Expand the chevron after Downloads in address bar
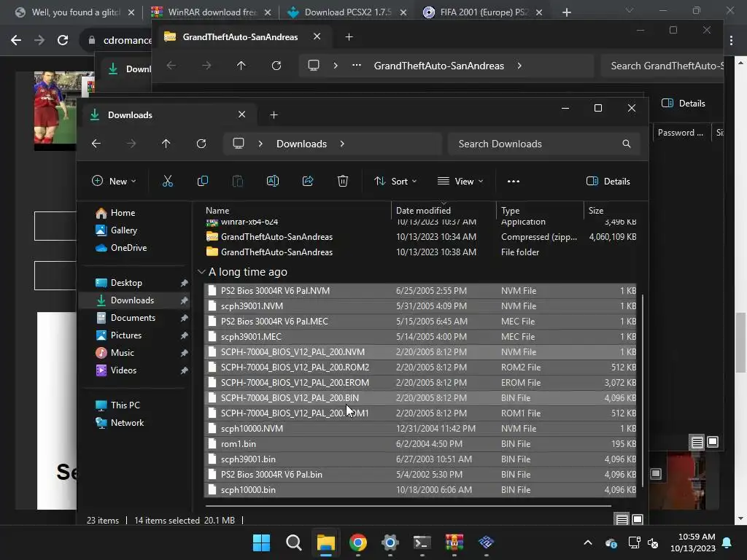The width and height of the screenshot is (747, 560). tap(342, 144)
